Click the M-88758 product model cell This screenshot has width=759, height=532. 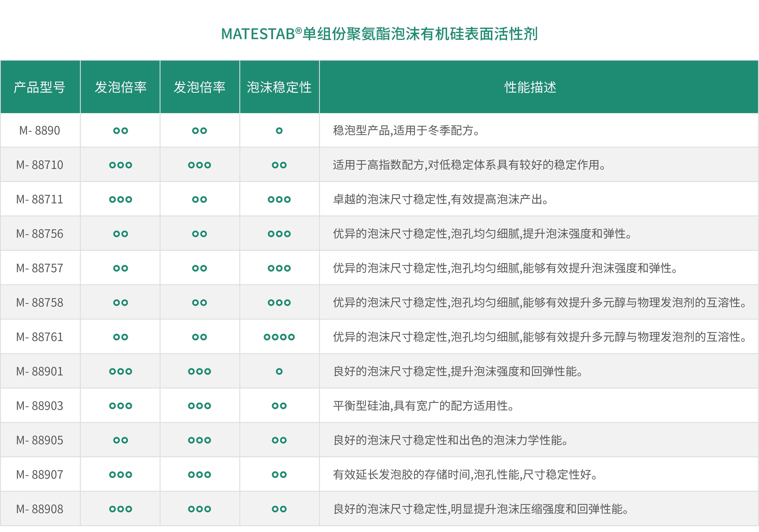click(40, 302)
